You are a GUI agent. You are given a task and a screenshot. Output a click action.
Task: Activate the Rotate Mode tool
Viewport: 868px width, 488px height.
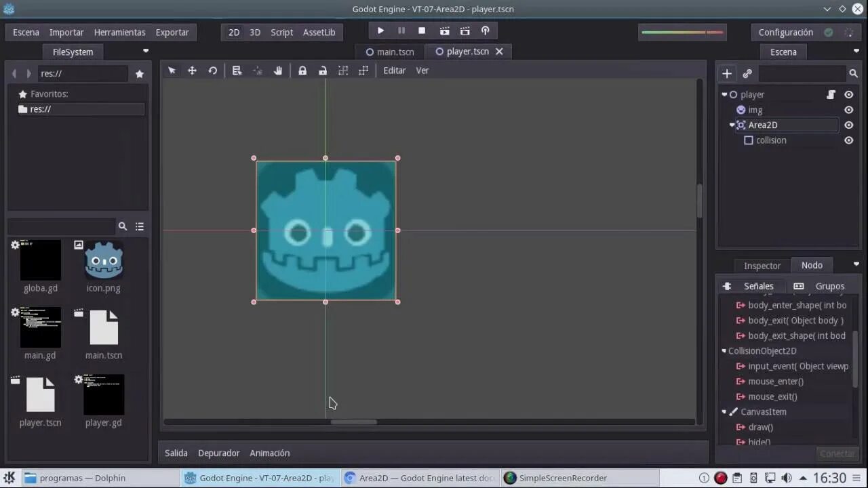pos(213,70)
